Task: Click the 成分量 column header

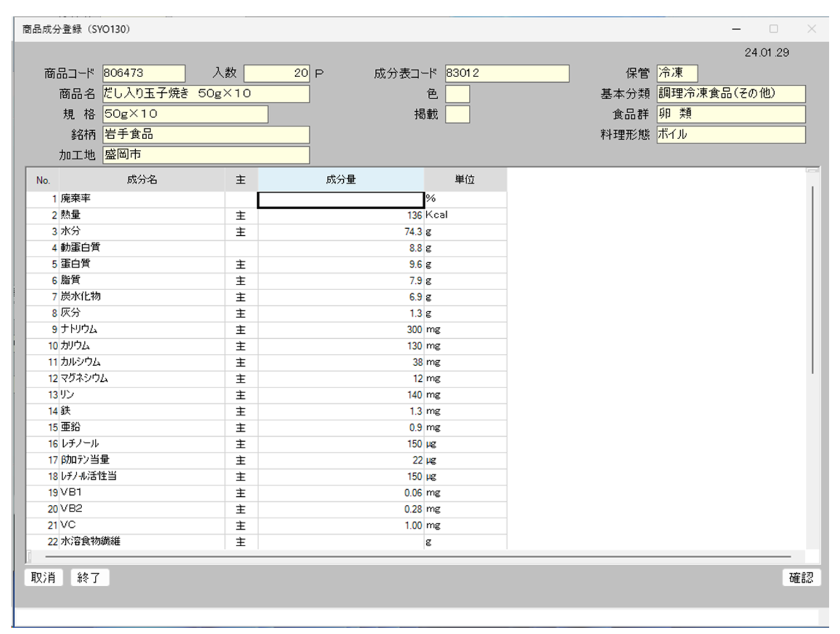Action: click(341, 180)
